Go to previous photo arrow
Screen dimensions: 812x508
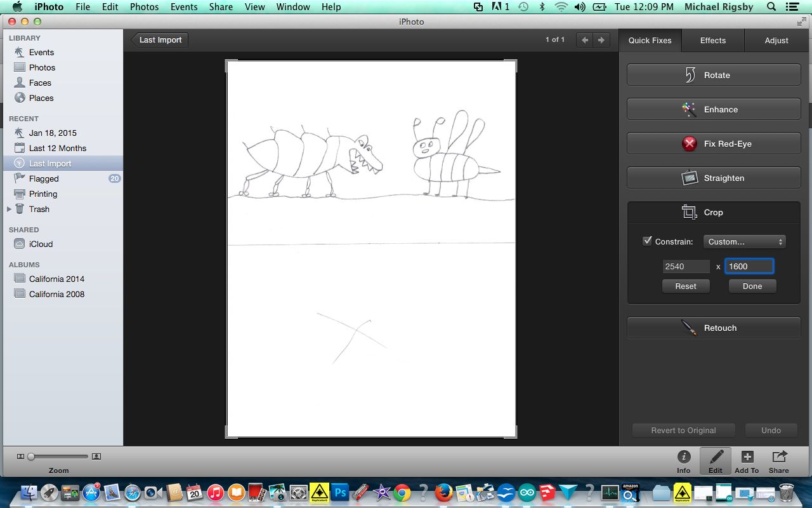click(x=586, y=39)
